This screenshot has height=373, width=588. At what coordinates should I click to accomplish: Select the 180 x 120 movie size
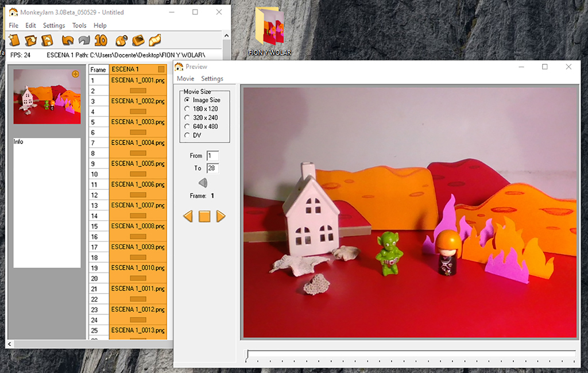pyautogui.click(x=187, y=109)
